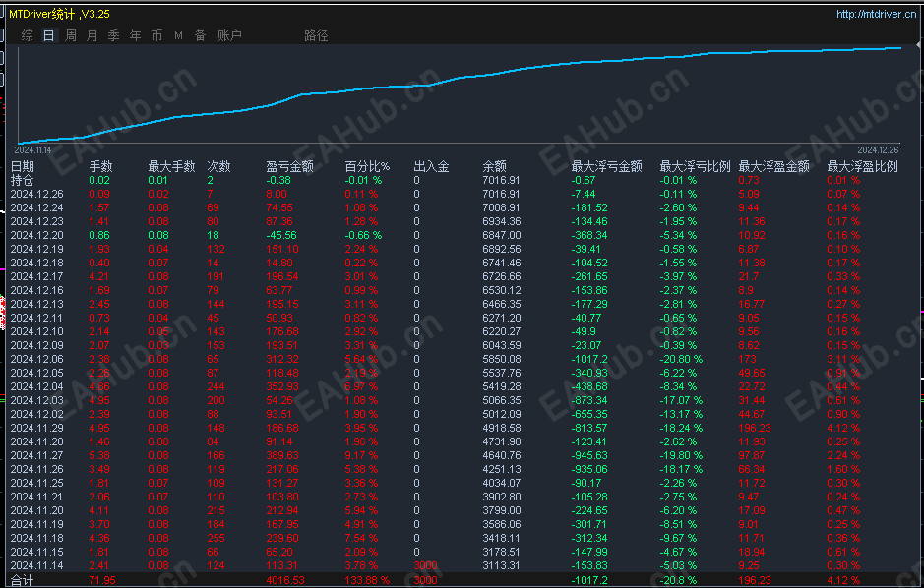The image size is (924, 588).
Task: Click the 71.95 total lots cell
Action: click(x=102, y=580)
